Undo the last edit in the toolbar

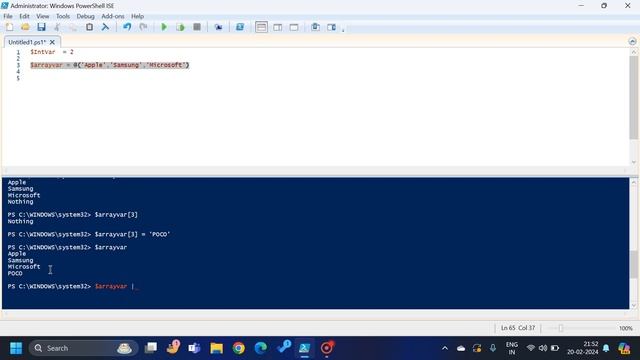tap(127, 27)
